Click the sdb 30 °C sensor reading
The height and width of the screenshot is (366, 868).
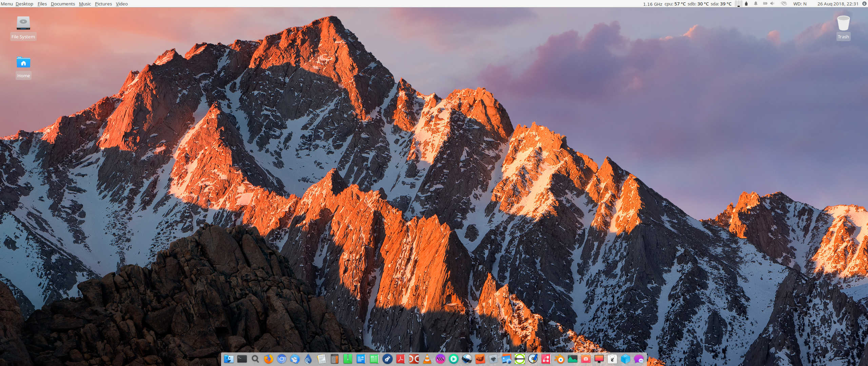point(698,4)
